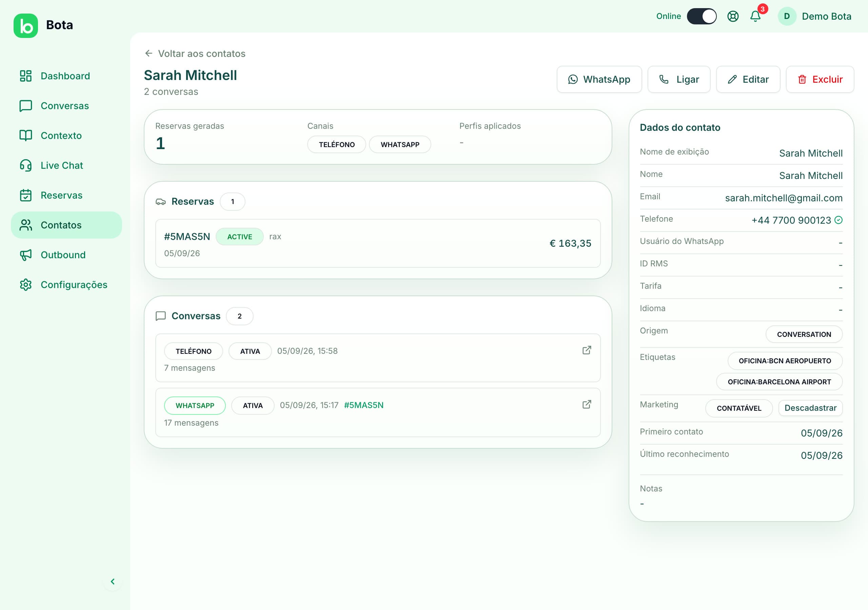Open the Conversas menu item
The image size is (868, 610).
point(66,106)
